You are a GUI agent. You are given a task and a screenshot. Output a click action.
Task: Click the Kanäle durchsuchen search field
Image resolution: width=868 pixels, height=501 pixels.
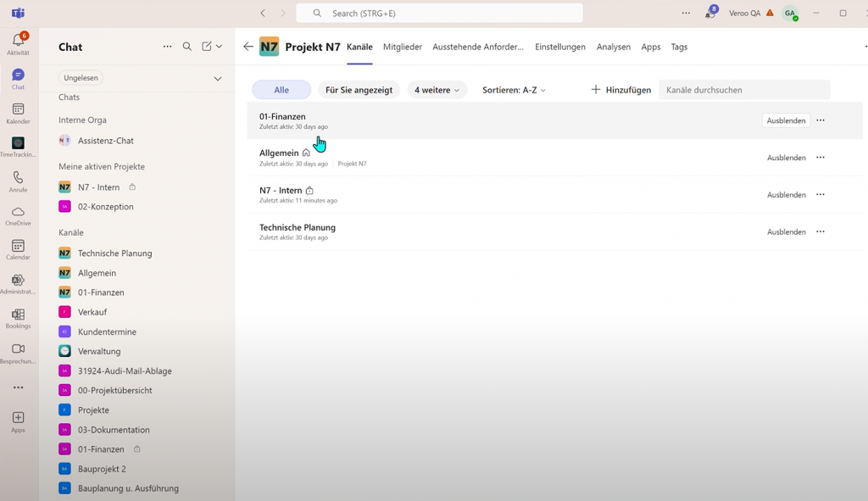click(744, 90)
